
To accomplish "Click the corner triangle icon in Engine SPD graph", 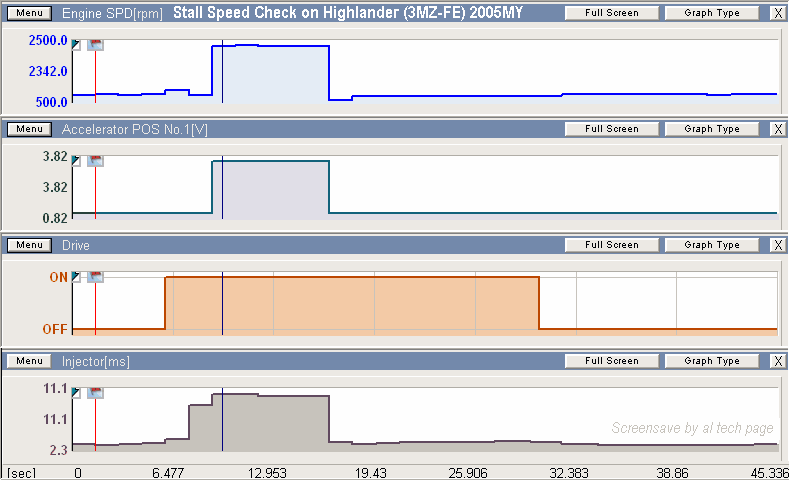I will pos(77,45).
